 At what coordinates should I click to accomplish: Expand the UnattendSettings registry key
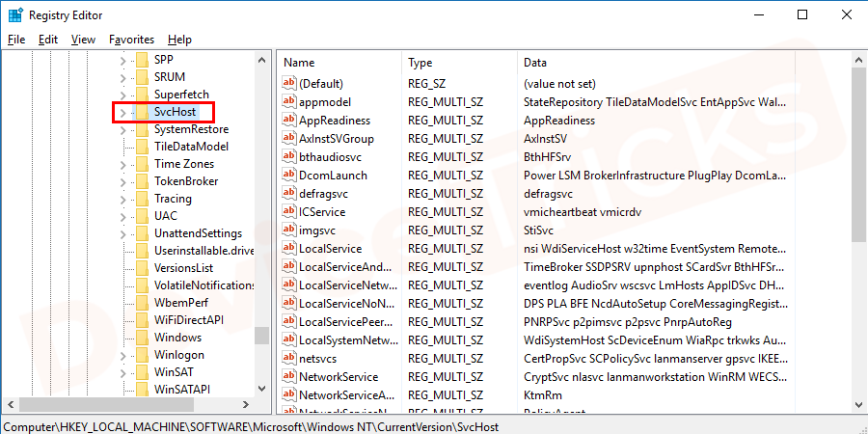tap(122, 233)
